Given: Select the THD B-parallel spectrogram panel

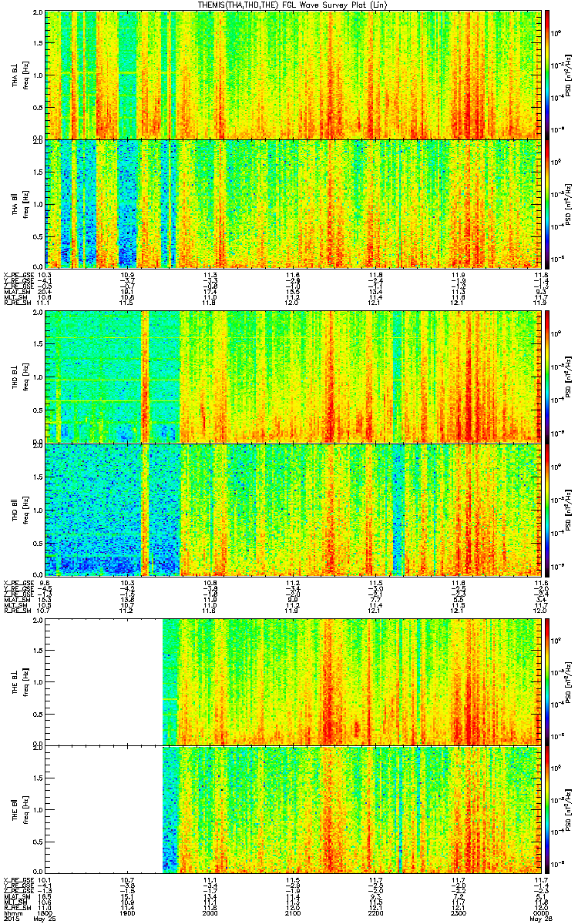Looking at the screenshot, I should (x=293, y=509).
